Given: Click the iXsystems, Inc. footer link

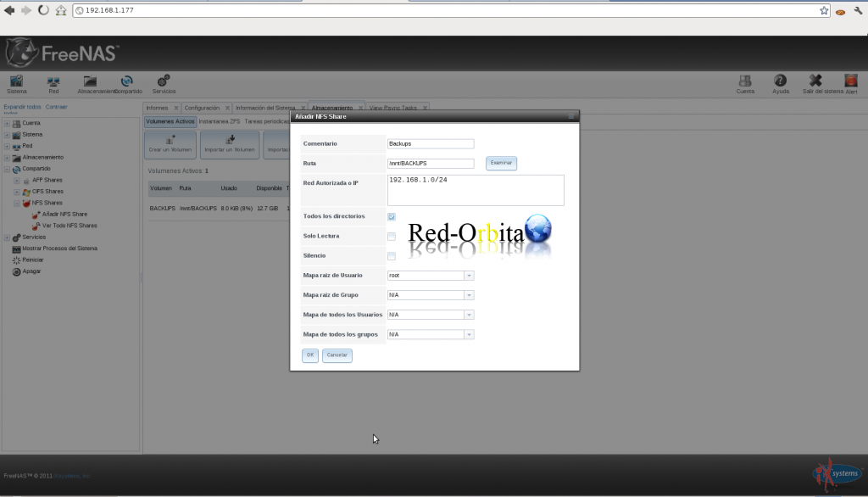Looking at the screenshot, I should point(72,476).
